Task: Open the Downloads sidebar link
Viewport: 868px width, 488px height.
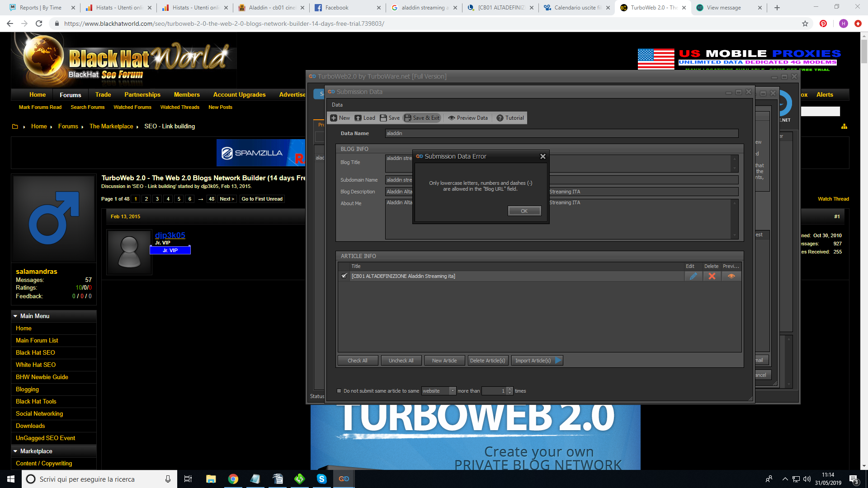Action: click(30, 426)
